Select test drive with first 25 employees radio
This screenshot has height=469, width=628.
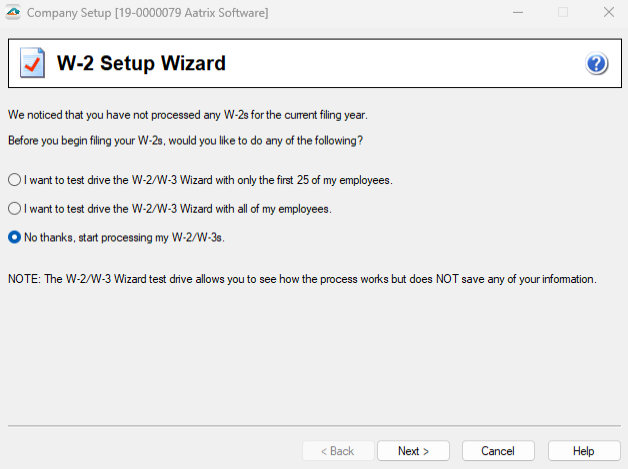click(x=14, y=180)
